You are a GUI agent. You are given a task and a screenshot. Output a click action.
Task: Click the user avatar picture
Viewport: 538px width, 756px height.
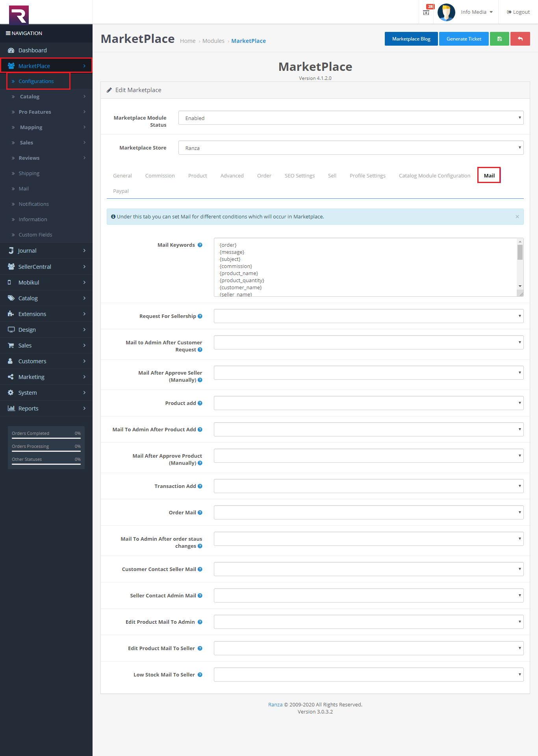(x=446, y=12)
